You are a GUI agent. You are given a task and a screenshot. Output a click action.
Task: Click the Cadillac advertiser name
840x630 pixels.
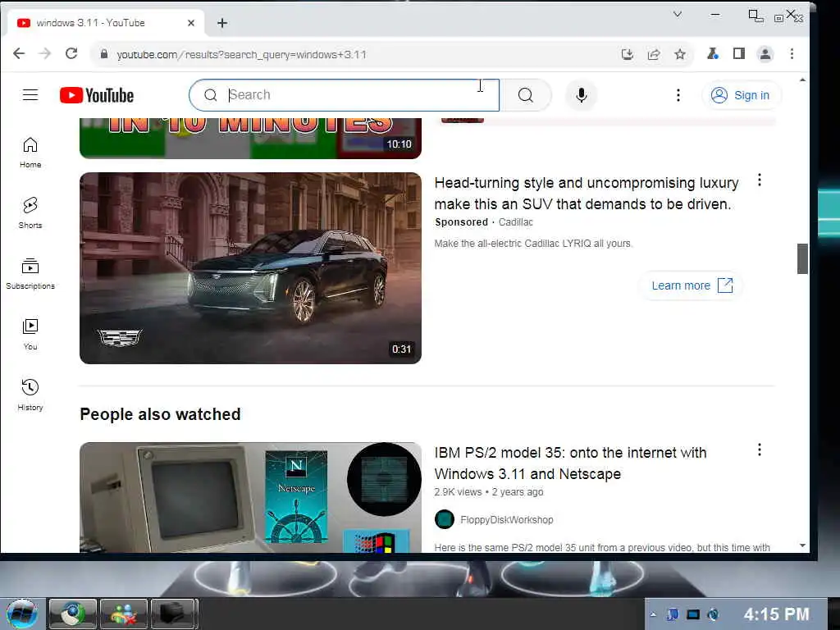pyautogui.click(x=515, y=221)
